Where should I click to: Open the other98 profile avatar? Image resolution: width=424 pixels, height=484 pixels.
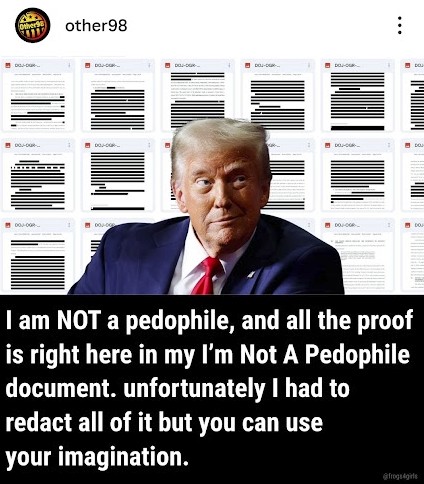point(32,26)
